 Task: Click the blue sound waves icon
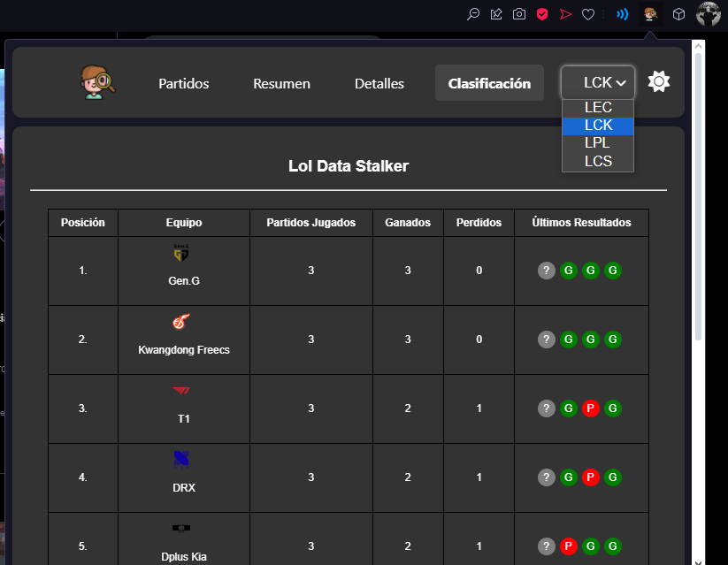pyautogui.click(x=622, y=14)
